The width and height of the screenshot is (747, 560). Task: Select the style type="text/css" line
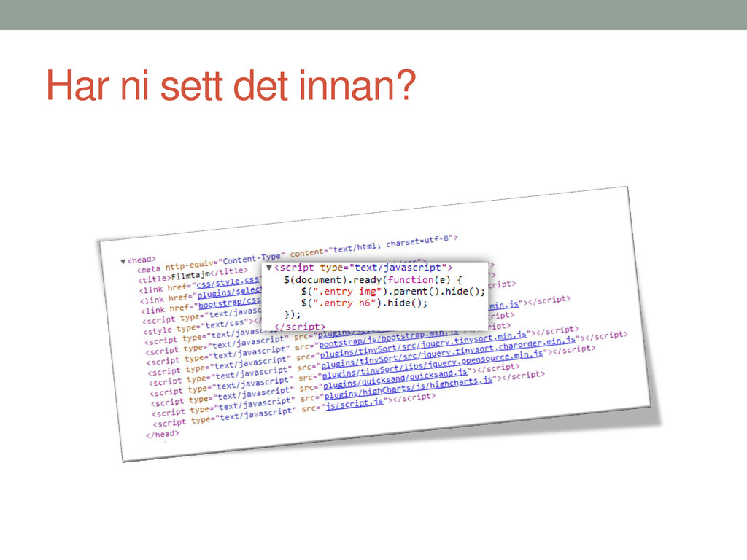pyautogui.click(x=202, y=327)
